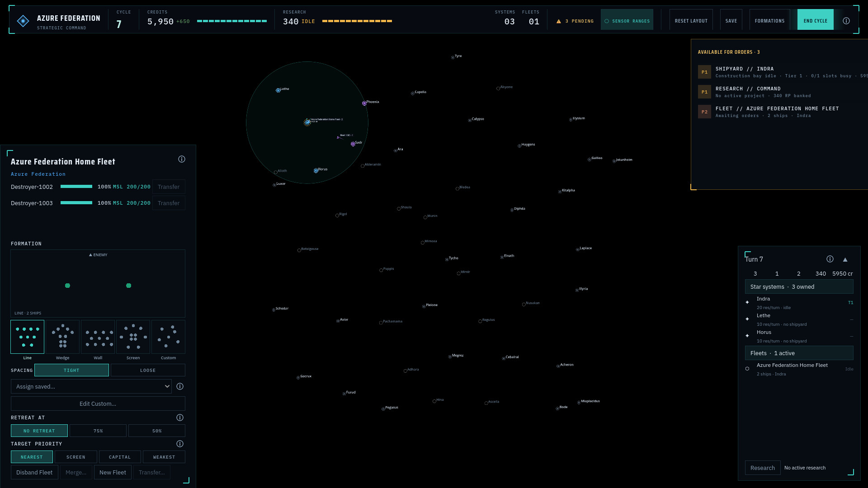
Task: Show Retreat At info tooltip icon
Action: (x=180, y=418)
